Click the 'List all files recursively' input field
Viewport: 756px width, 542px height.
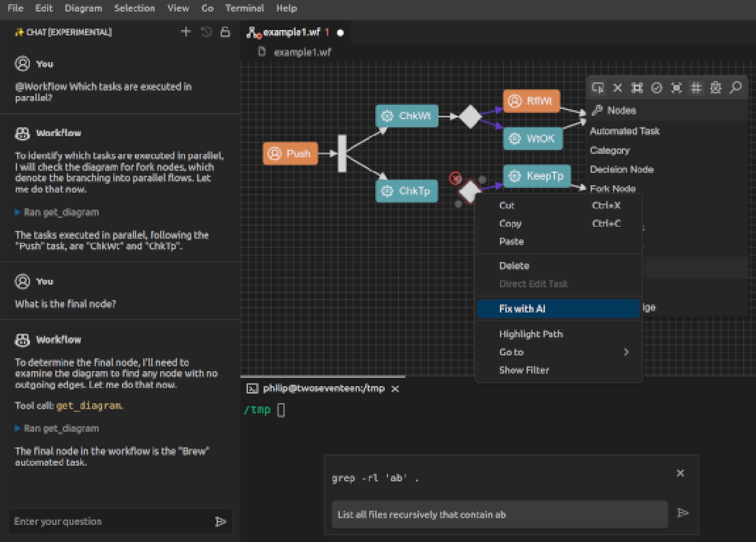[499, 514]
